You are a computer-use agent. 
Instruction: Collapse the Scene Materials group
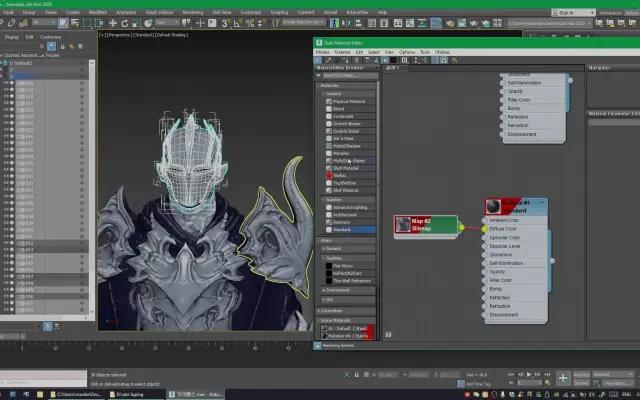click(319, 321)
